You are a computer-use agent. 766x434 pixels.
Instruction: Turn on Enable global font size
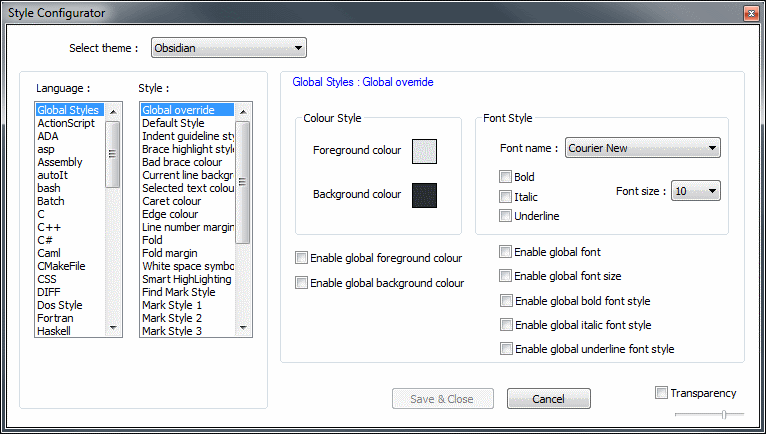tap(506, 276)
